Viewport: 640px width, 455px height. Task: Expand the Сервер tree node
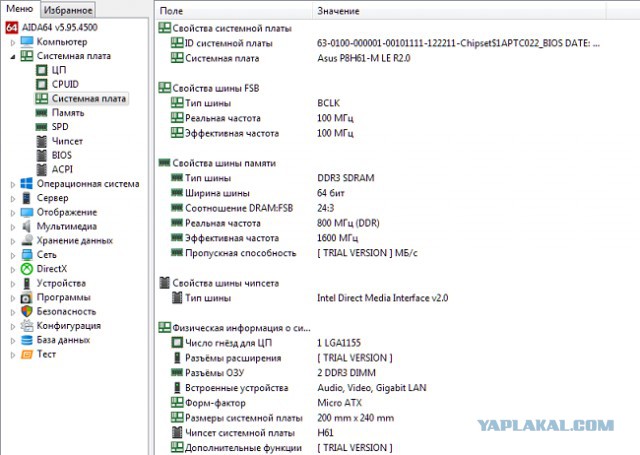(13, 199)
